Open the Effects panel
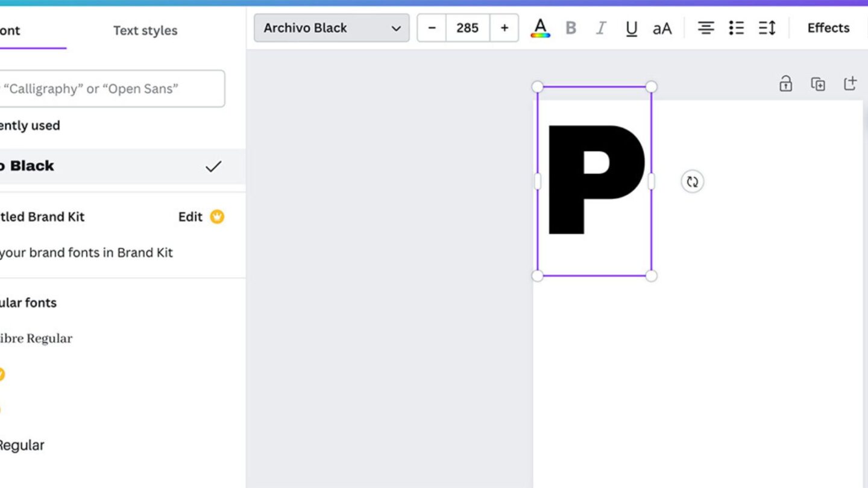This screenshot has height=488, width=868. (x=828, y=28)
